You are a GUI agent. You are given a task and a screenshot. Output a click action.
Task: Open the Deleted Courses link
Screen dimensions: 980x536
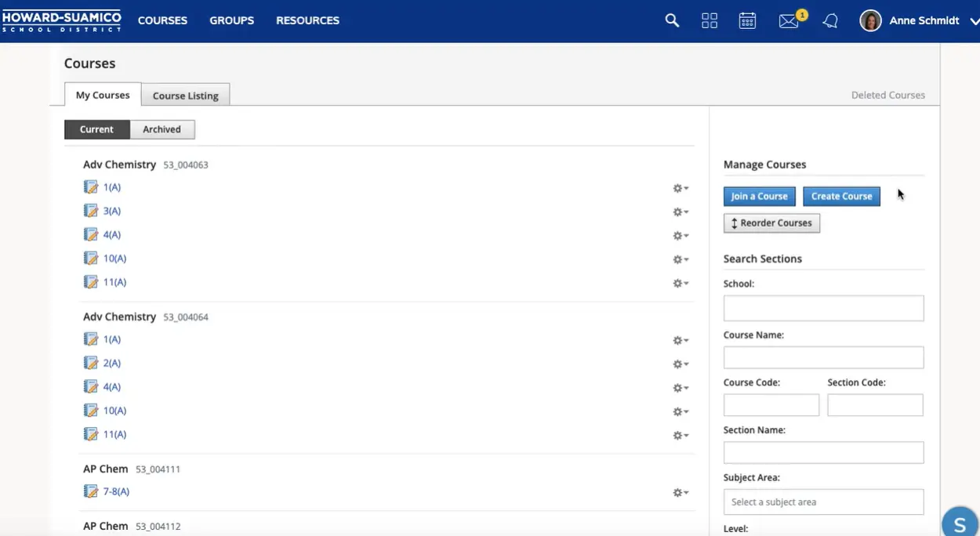tap(887, 95)
